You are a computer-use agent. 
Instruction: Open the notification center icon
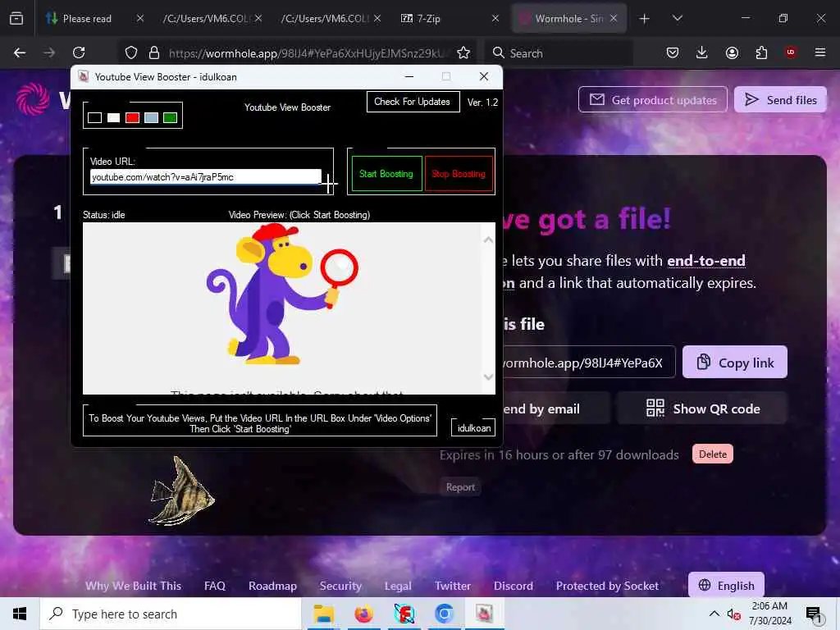[x=814, y=614]
